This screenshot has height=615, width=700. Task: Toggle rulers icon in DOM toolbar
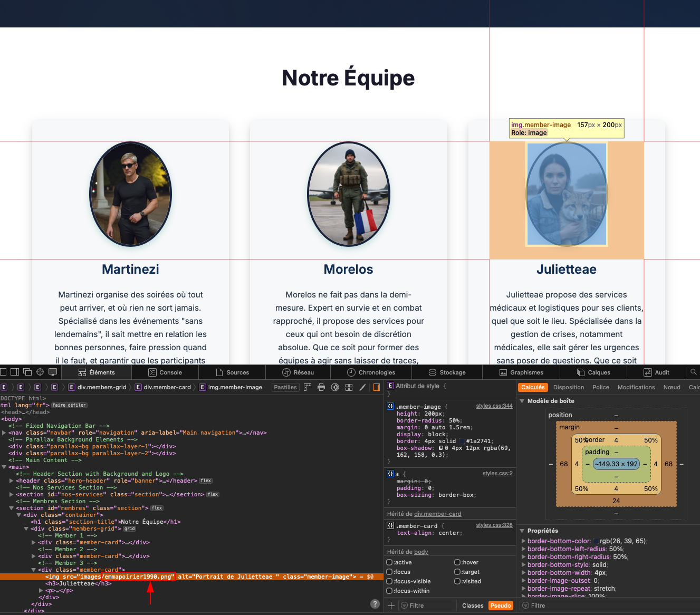pyautogui.click(x=308, y=387)
